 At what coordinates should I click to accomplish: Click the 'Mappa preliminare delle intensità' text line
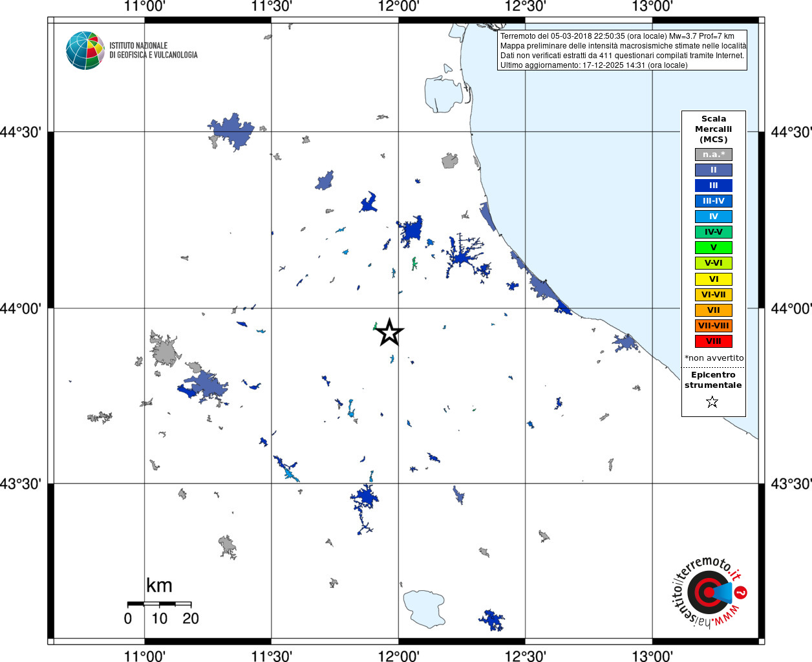[623, 46]
